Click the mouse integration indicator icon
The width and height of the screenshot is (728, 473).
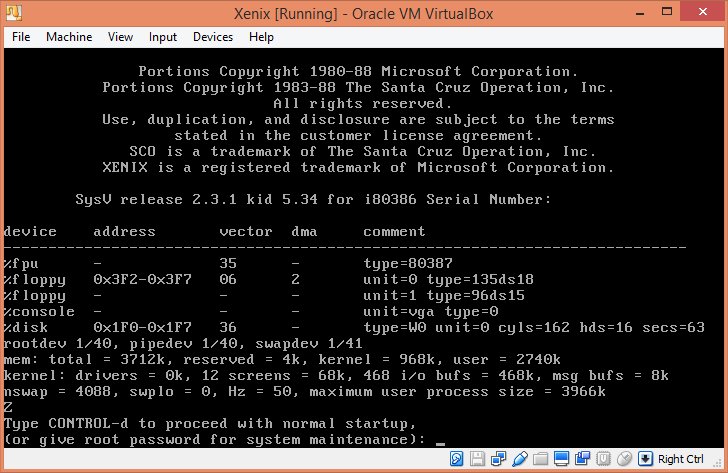tap(624, 459)
